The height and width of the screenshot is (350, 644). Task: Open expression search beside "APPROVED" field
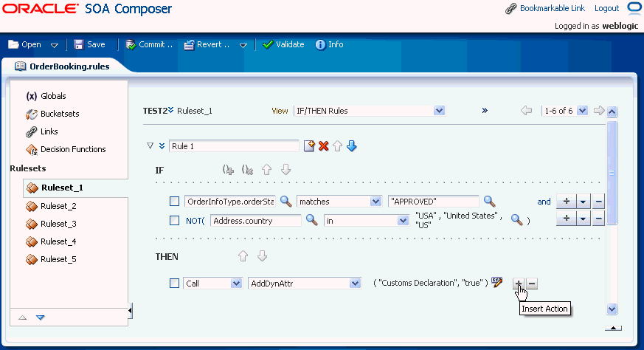[x=489, y=202]
